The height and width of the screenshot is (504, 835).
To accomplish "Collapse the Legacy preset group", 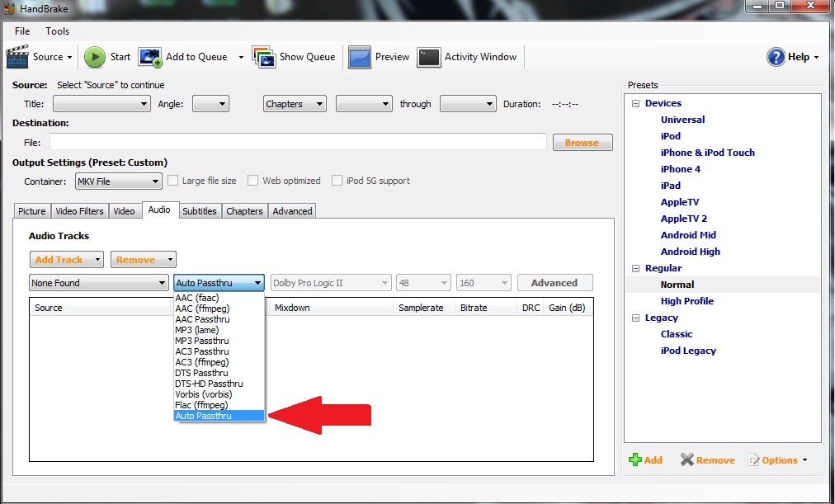I will pos(635,318).
